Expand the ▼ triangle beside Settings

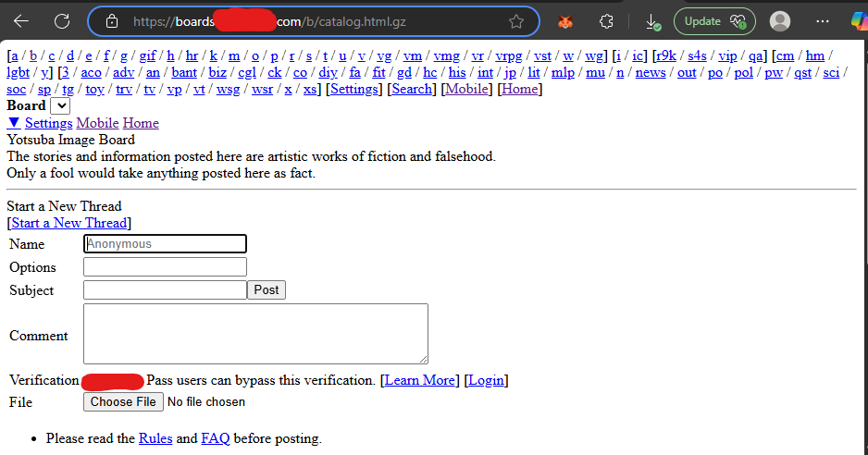[x=14, y=123]
